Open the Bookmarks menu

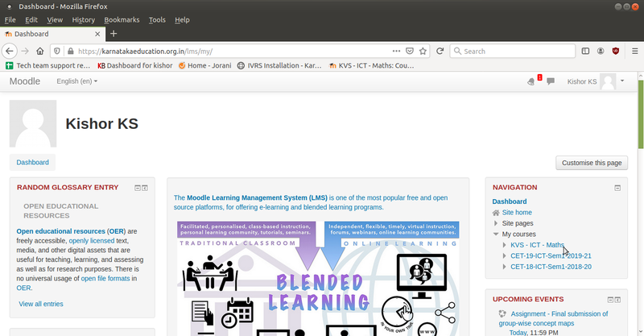122,19
